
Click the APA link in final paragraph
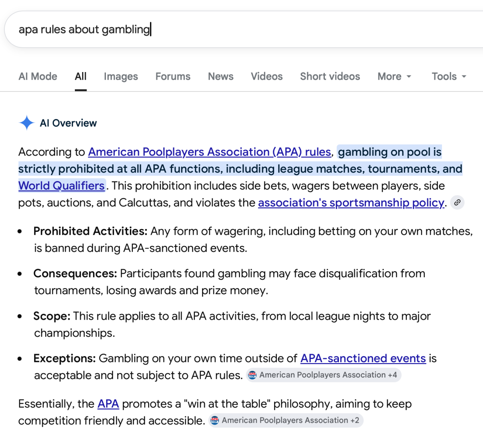coord(108,404)
